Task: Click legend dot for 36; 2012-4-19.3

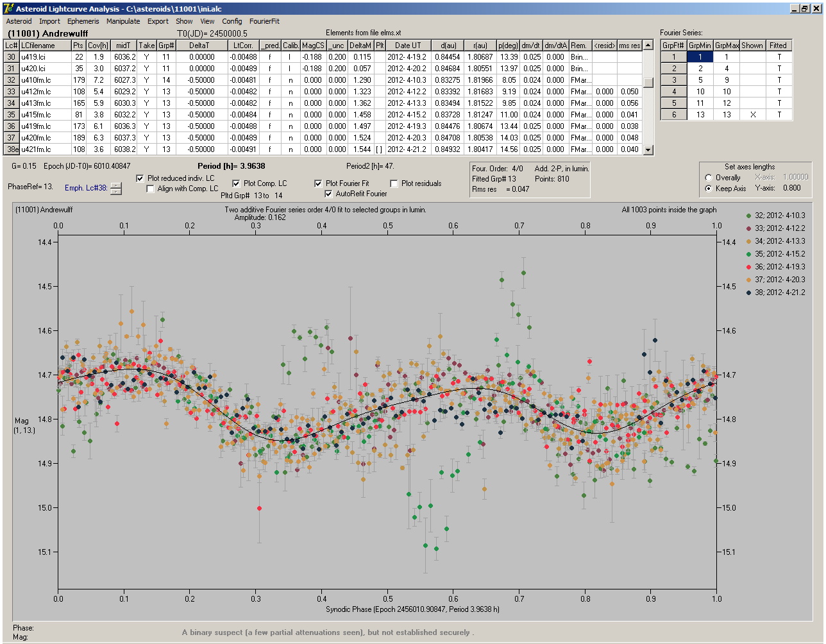Action: 749,267
